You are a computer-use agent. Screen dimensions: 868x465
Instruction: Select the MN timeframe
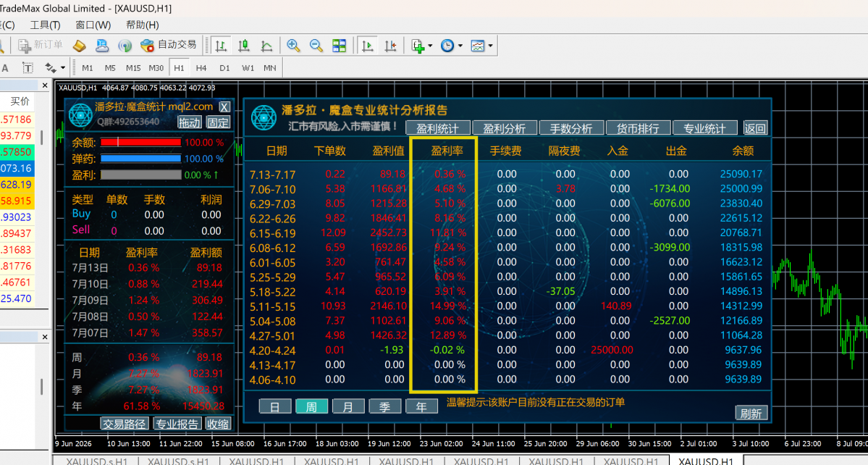pyautogui.click(x=269, y=67)
